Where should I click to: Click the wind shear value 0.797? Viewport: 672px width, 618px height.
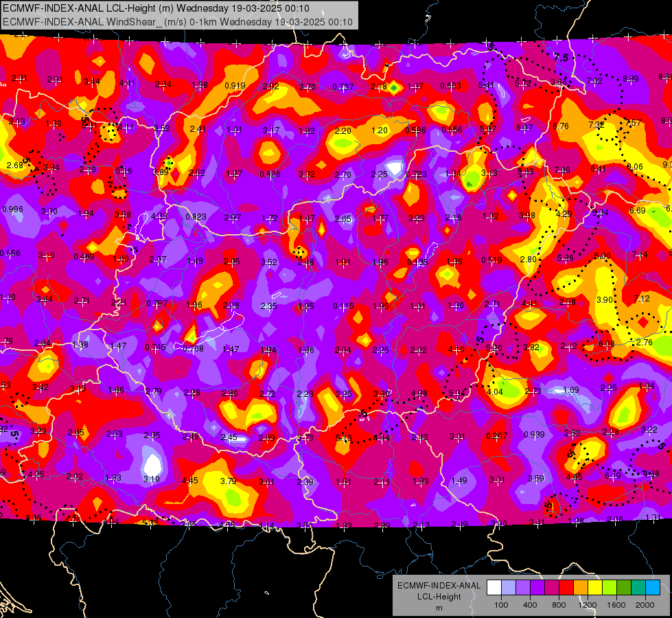click(x=157, y=304)
